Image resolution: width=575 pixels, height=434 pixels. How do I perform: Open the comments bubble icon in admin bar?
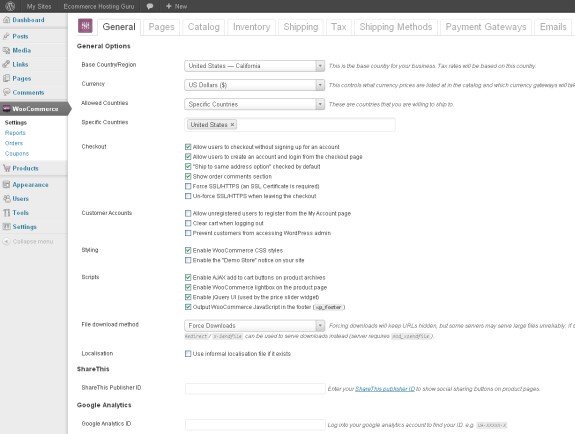click(x=150, y=6)
